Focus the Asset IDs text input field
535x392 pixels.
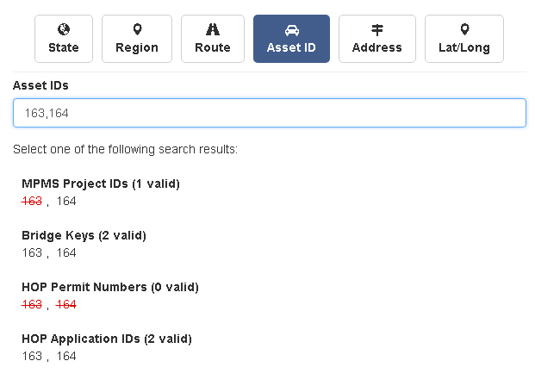tap(269, 113)
